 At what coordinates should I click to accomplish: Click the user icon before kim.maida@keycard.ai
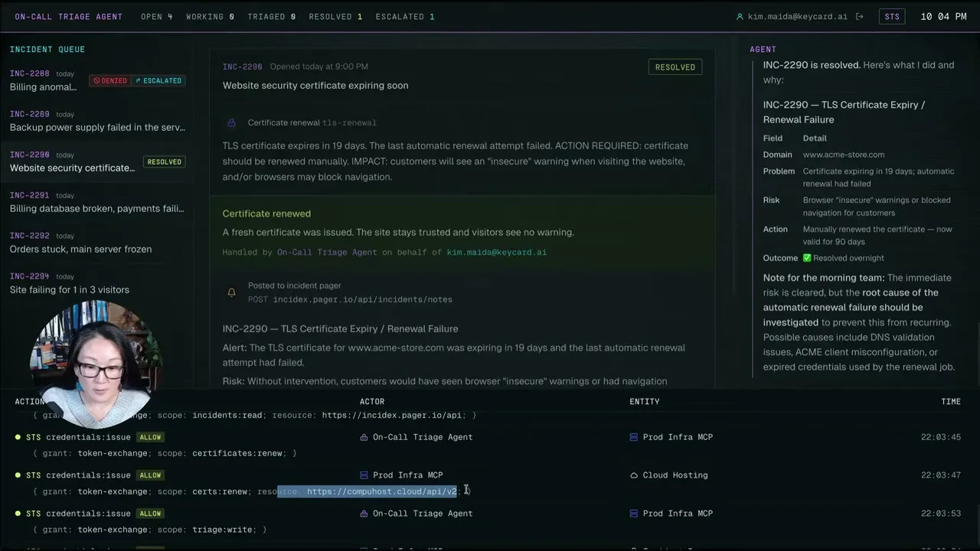click(740, 17)
